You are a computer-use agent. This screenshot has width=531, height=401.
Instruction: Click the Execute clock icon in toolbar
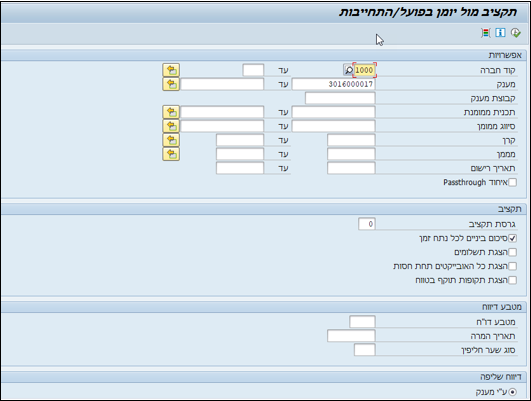pyautogui.click(x=515, y=33)
